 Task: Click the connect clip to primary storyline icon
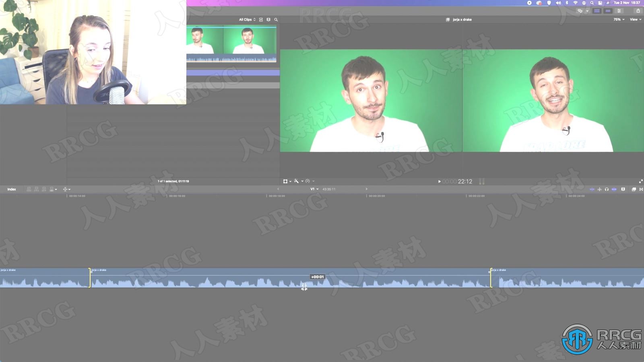(29, 189)
